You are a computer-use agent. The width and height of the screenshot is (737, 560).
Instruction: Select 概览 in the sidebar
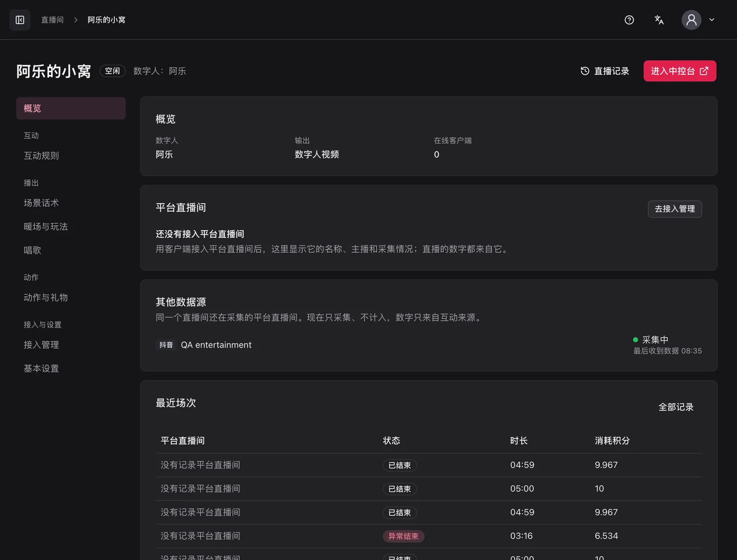pos(71,108)
